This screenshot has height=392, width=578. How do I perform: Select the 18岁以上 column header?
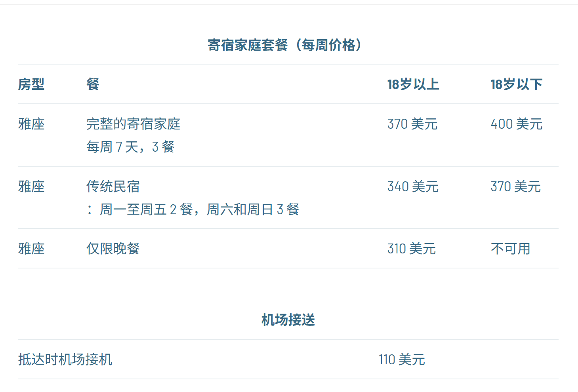[413, 84]
